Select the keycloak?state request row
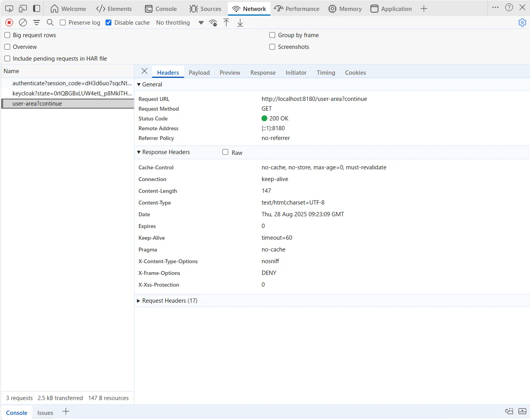The height and width of the screenshot is (420, 530). click(72, 93)
